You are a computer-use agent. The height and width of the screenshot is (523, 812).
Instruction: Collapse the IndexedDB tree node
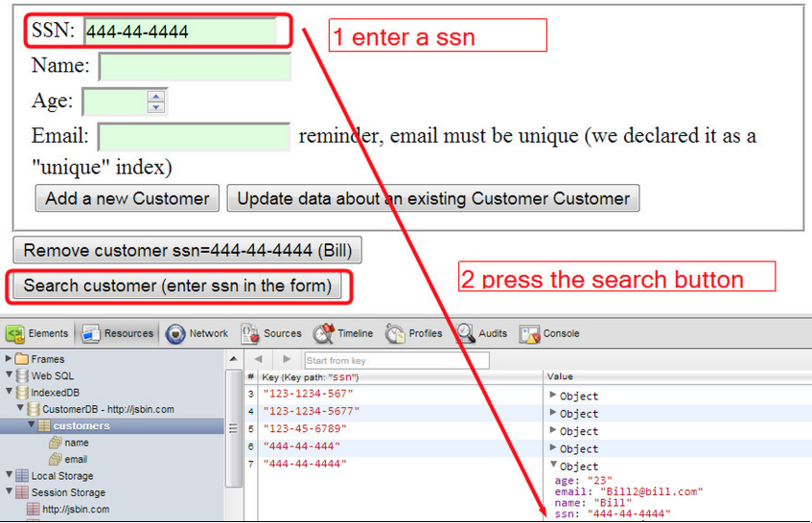(x=9, y=393)
